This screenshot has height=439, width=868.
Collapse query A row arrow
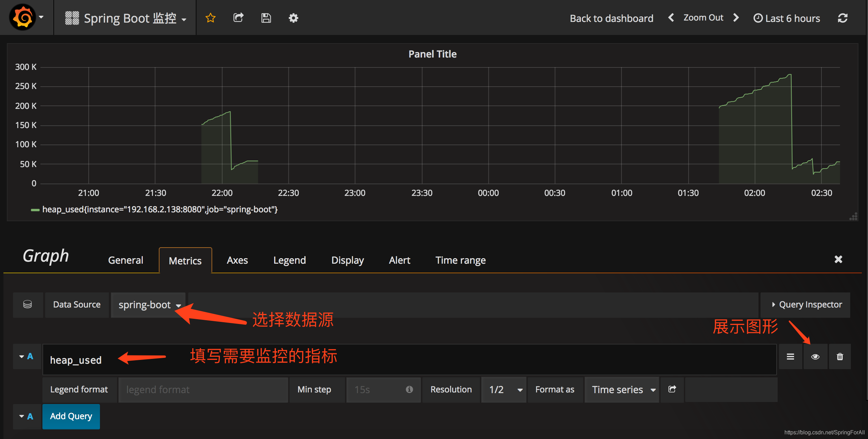pos(22,357)
